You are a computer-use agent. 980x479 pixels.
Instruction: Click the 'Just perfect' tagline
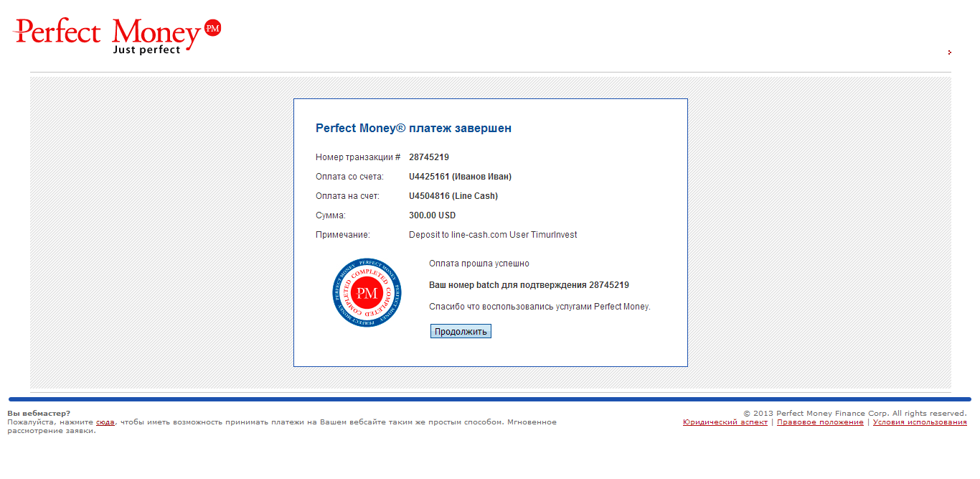click(146, 50)
